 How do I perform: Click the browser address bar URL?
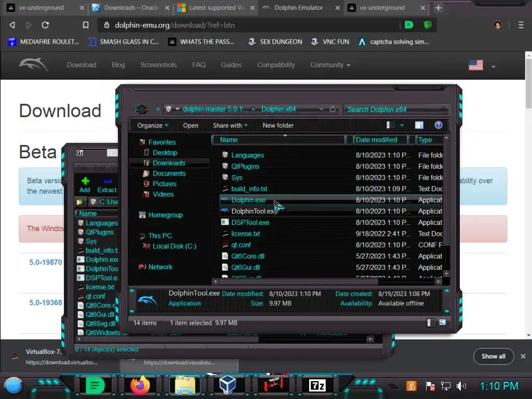click(x=175, y=25)
